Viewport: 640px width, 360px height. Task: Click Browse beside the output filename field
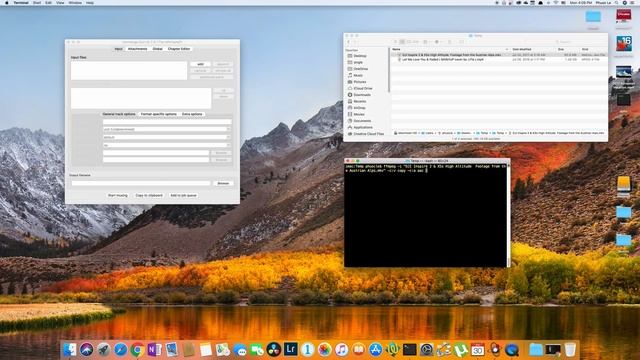pos(223,183)
